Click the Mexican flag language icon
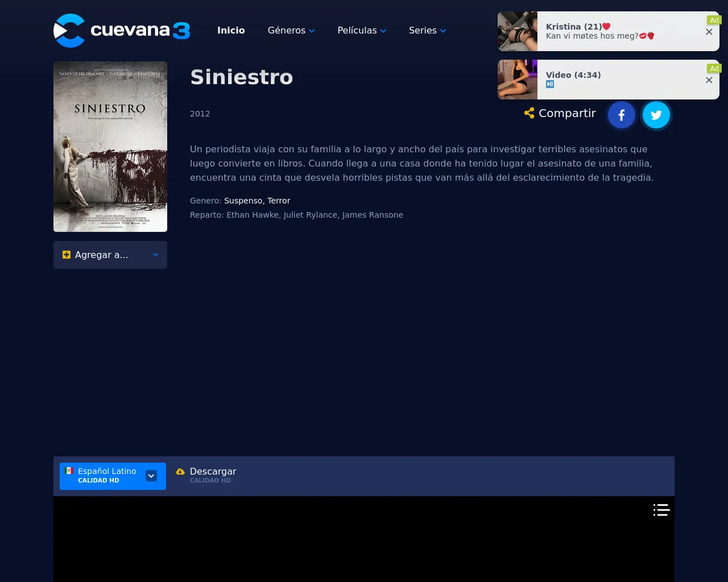The image size is (728, 582). [x=69, y=471]
